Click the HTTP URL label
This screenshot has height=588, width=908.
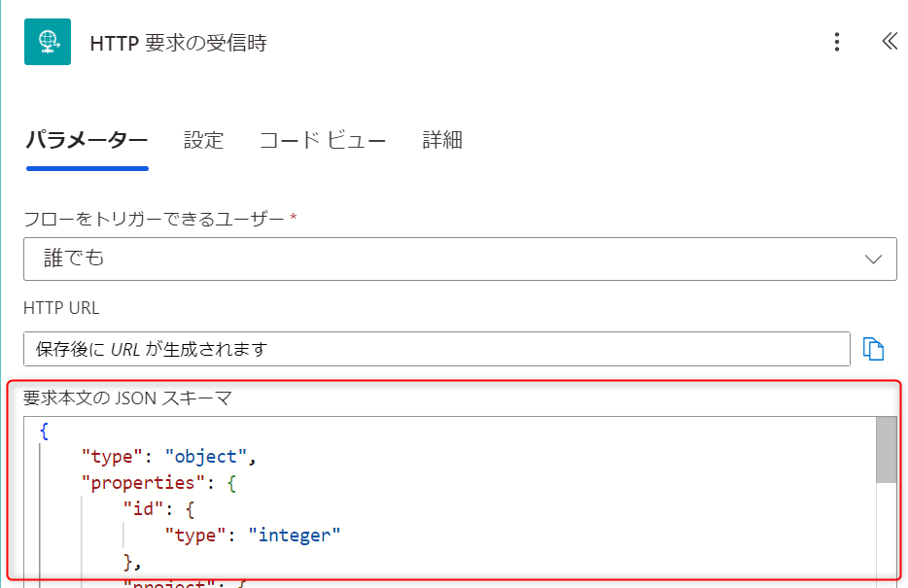(x=61, y=308)
